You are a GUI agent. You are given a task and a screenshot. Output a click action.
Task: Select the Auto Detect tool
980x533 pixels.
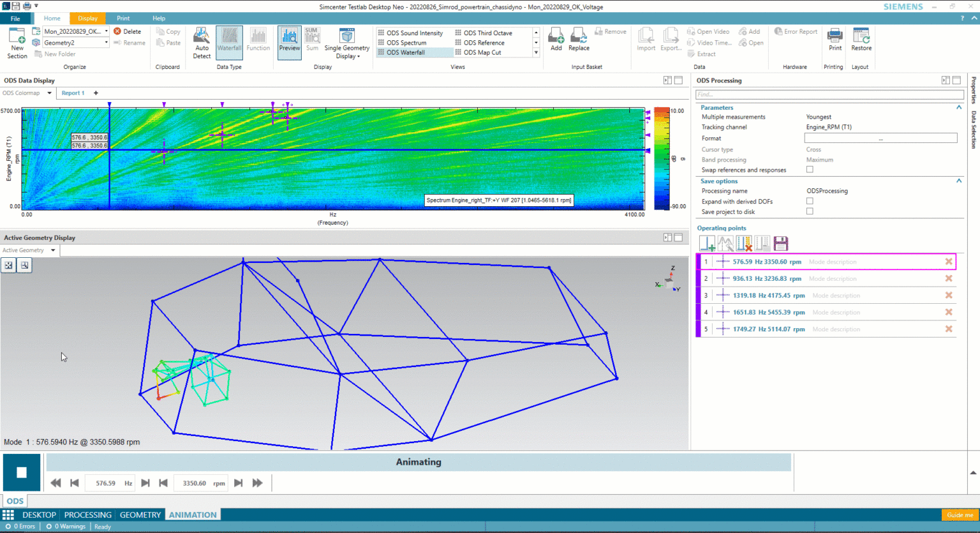pyautogui.click(x=202, y=41)
